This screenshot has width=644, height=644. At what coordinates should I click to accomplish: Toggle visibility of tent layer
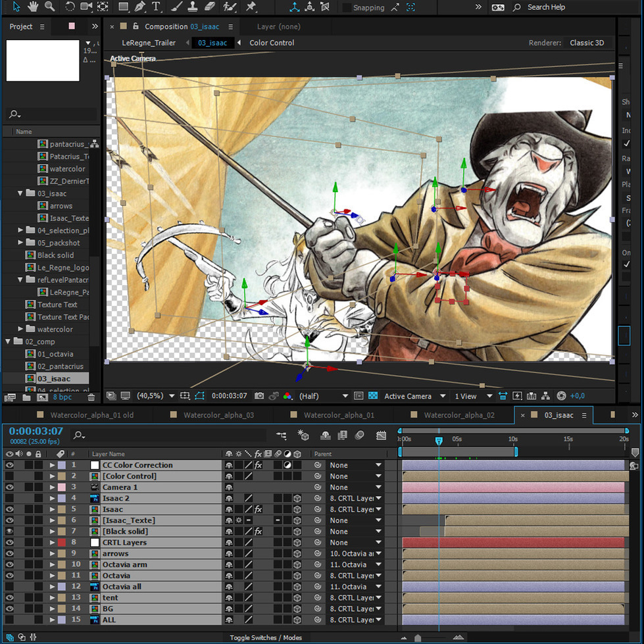pyautogui.click(x=9, y=597)
